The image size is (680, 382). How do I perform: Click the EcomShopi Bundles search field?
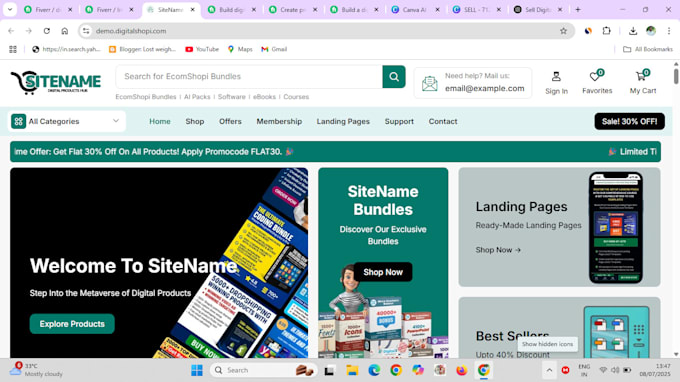pos(249,77)
